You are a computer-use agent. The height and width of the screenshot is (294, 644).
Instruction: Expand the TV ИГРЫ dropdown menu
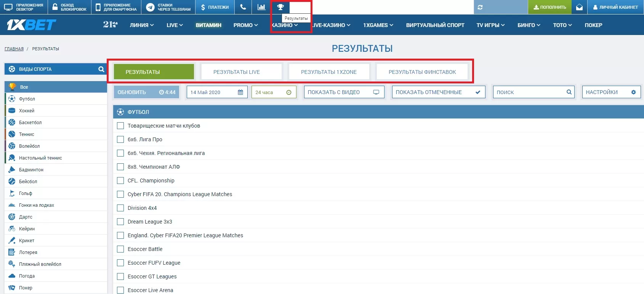click(490, 25)
